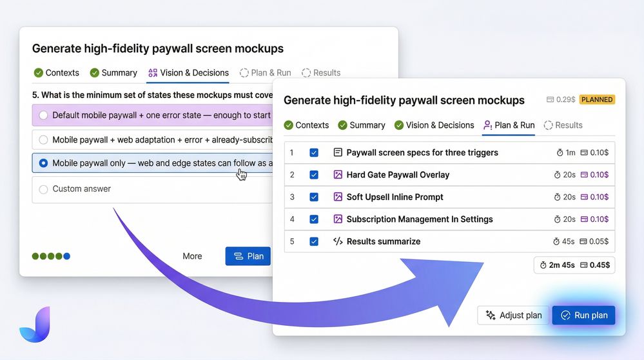Click Soft Upsell Inline Prompt step title
644x360 pixels.
[x=395, y=197]
